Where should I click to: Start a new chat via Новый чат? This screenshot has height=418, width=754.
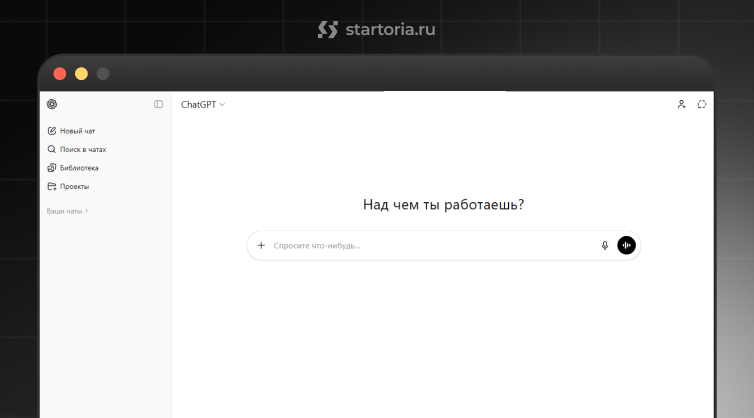coord(71,131)
